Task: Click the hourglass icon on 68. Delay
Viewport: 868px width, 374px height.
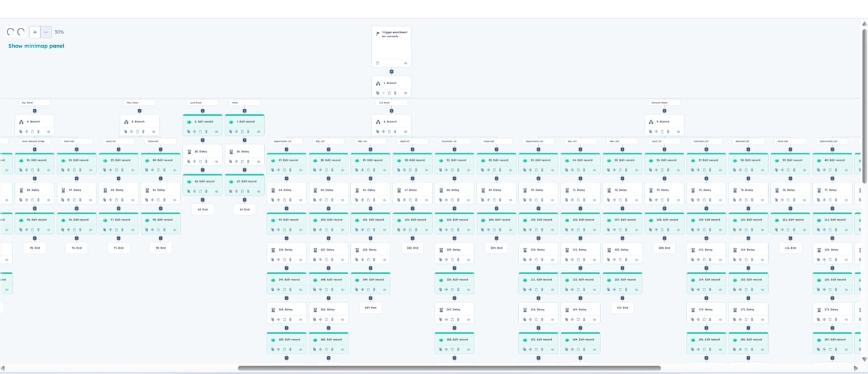Action: point(440,190)
